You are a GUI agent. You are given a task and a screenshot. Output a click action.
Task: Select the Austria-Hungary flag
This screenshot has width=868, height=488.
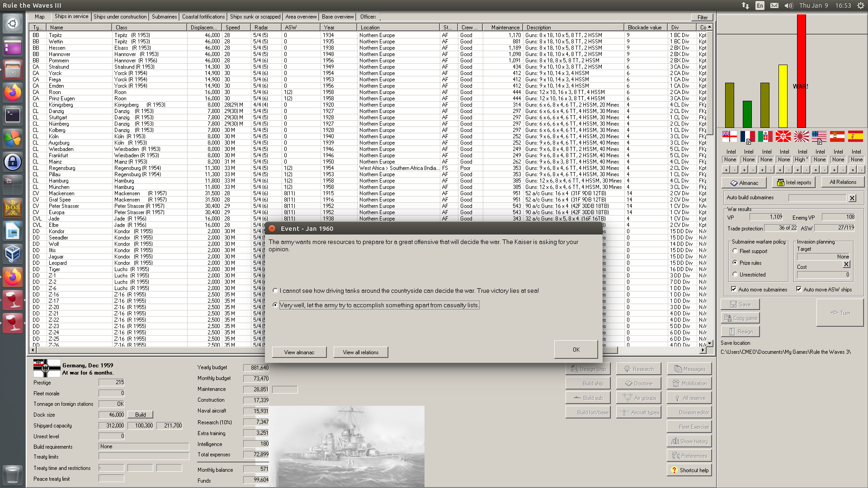[837, 136]
